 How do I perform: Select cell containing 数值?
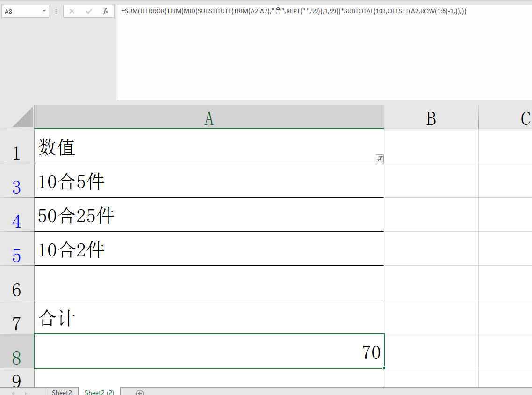pos(209,146)
